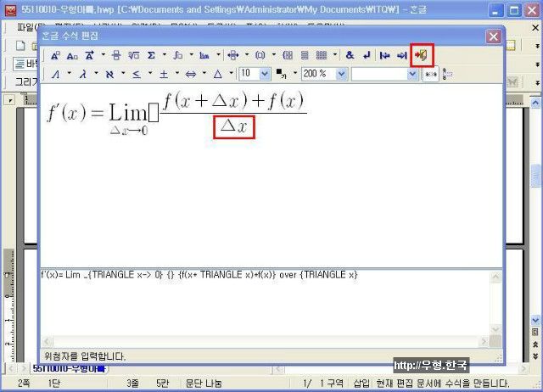Open the plus-minus operators palette
The width and height of the screenshot is (543, 392).
[164, 74]
